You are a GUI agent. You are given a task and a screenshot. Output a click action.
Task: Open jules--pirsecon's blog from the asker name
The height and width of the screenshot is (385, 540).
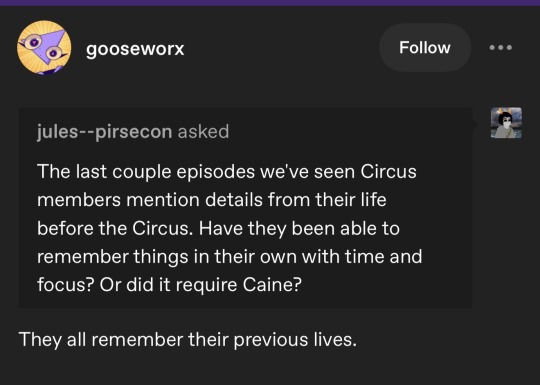[104, 132]
